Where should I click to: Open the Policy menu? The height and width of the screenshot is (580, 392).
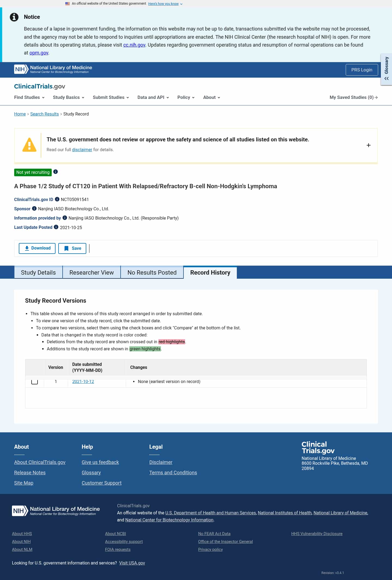click(186, 97)
